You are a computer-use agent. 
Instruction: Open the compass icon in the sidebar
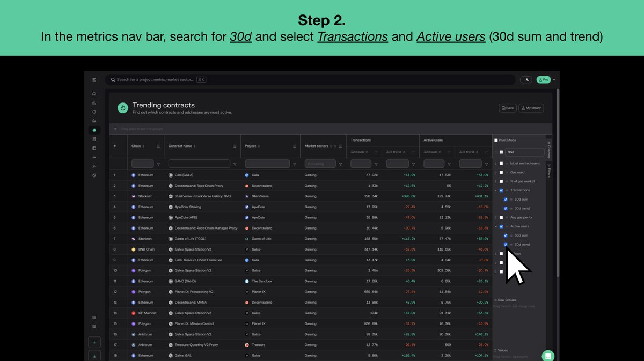(x=94, y=175)
